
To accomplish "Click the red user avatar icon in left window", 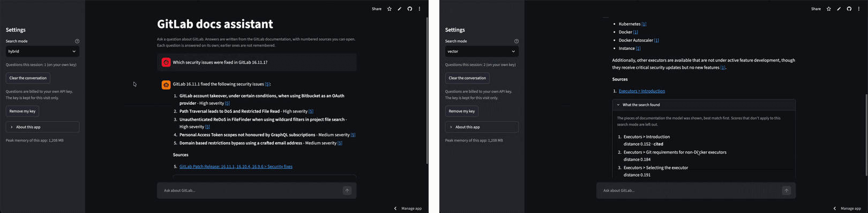I will click(166, 62).
